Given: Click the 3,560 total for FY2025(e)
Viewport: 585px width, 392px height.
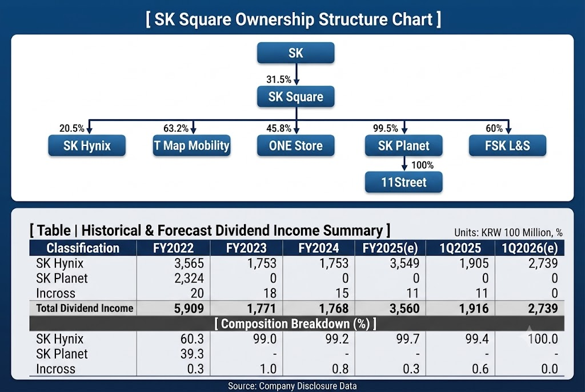Looking at the screenshot, I should click(405, 309).
